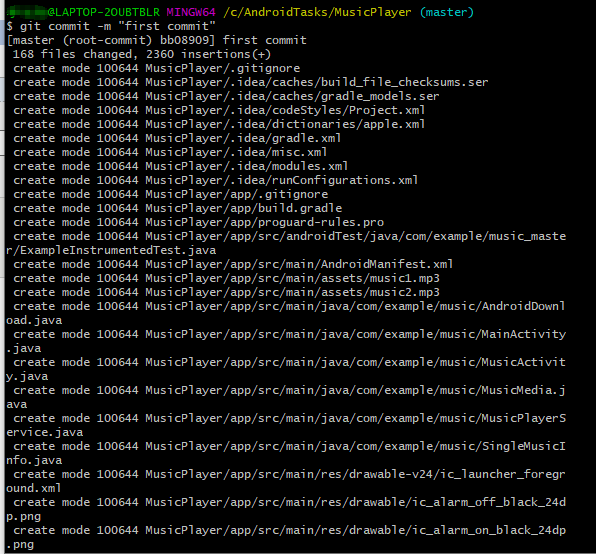Click the git commit -m "first commit" command line
Screen dimensions: 596x554
[111, 26]
